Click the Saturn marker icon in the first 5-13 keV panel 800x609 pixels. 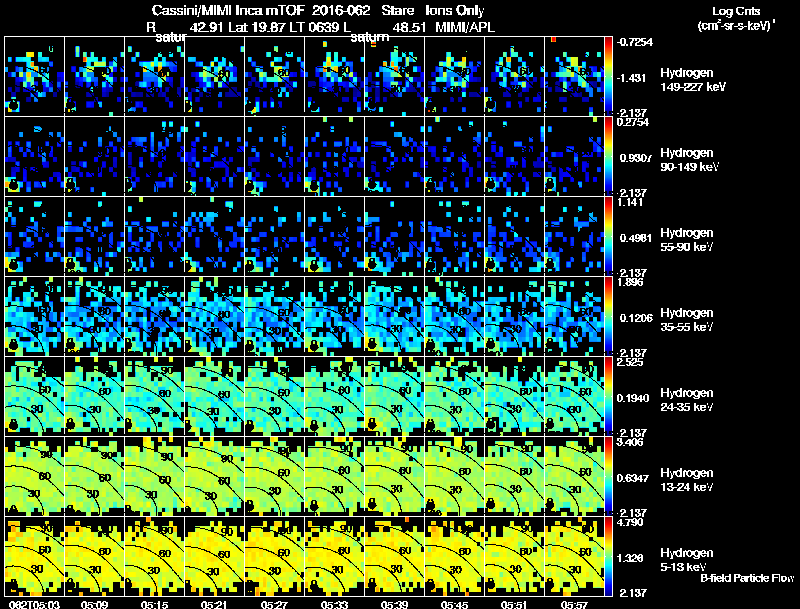click(14, 584)
